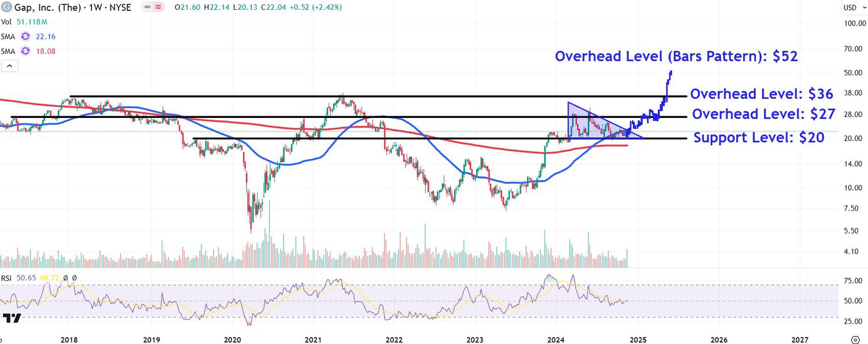Click the 2026 label on time axis
Screen dimensions: 868x344
coord(719,339)
